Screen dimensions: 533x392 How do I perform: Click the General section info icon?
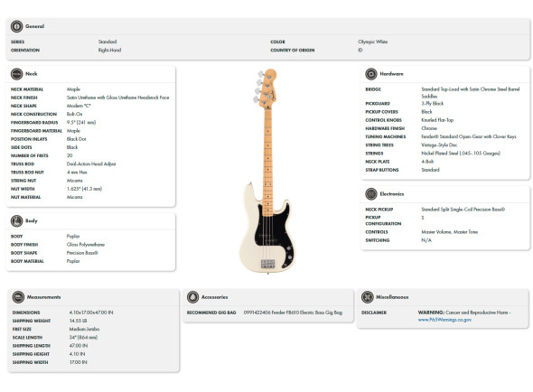16,26
